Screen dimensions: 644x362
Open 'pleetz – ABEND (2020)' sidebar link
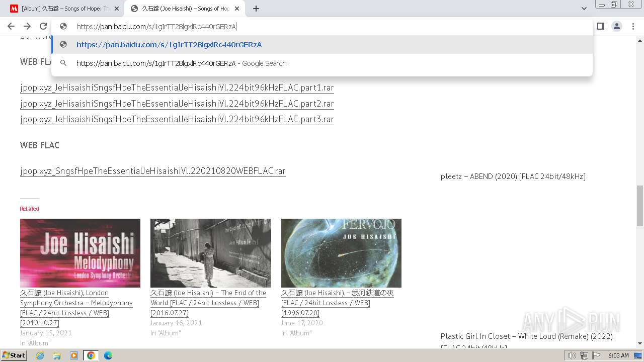[x=513, y=176]
